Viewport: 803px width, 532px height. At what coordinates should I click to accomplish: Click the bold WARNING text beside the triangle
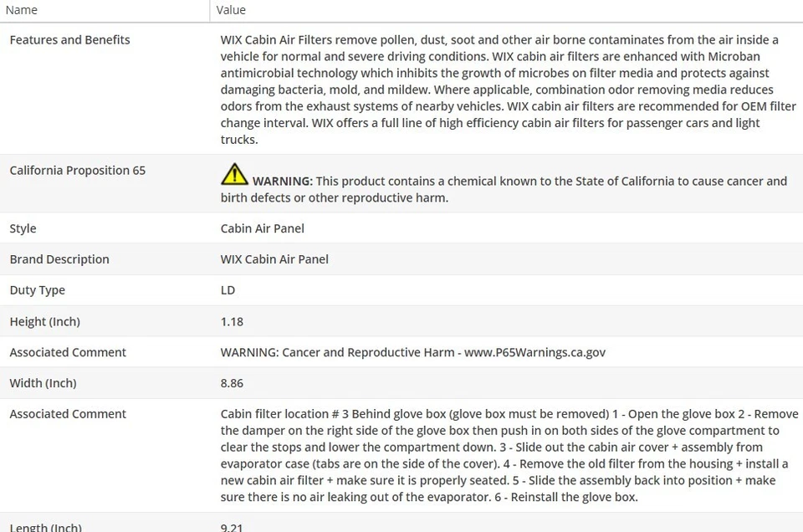283,181
